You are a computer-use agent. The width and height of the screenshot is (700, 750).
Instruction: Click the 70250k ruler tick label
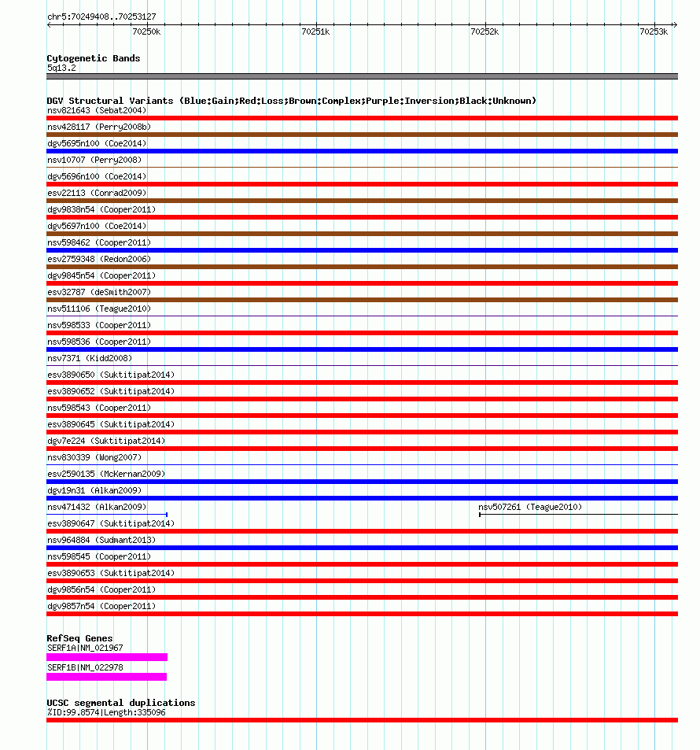tap(146, 32)
